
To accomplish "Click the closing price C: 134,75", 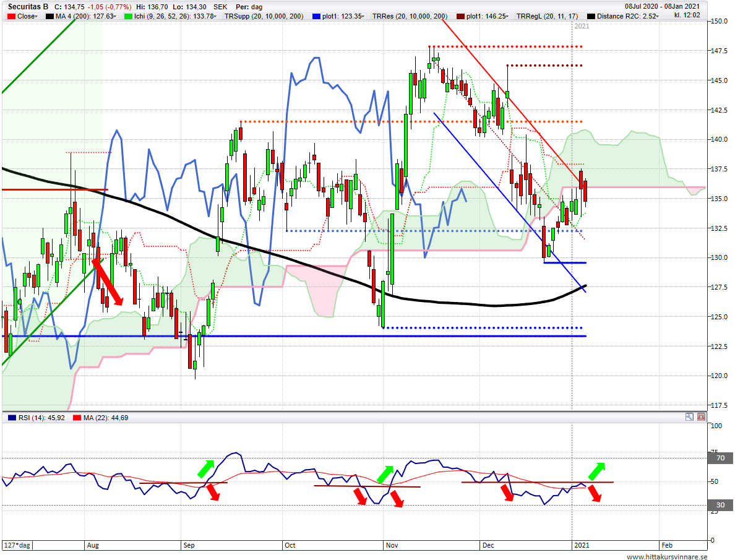I will coord(69,7).
